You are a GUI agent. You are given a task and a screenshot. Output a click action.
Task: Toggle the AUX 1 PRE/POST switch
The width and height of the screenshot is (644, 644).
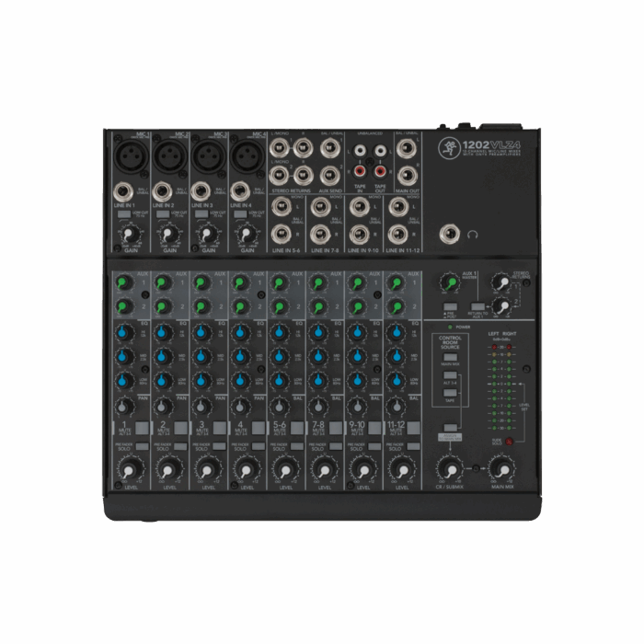pyautogui.click(x=449, y=306)
